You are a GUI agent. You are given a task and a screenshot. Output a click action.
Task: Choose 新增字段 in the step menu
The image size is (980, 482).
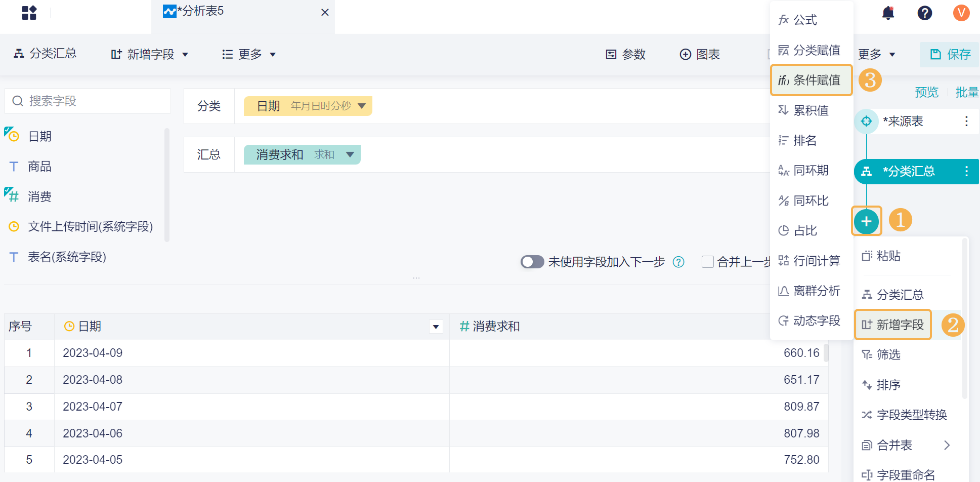(x=893, y=325)
